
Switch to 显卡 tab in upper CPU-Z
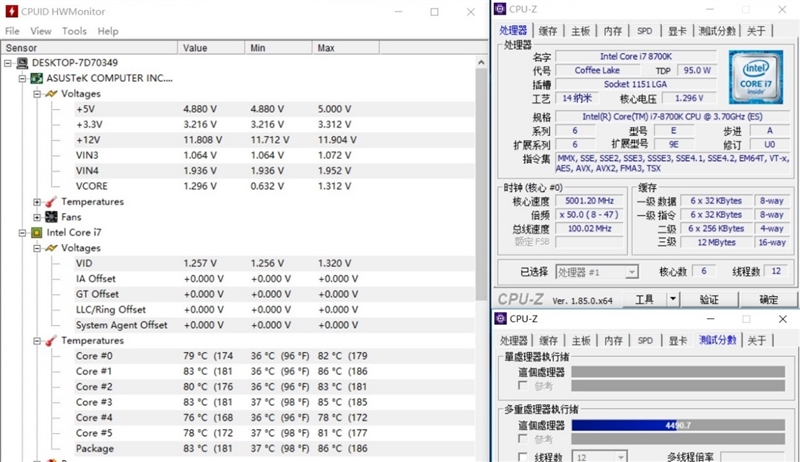coord(677,31)
